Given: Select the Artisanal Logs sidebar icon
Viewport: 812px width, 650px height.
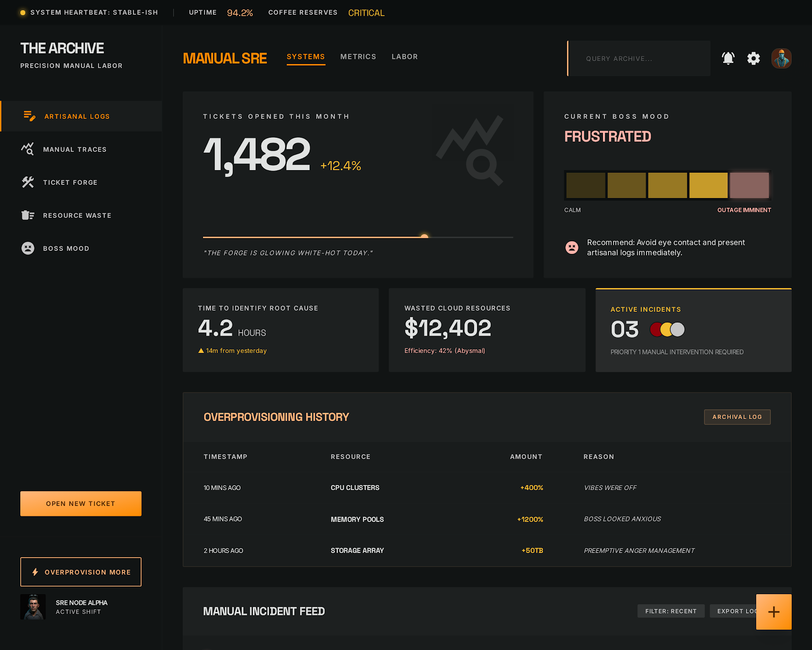Looking at the screenshot, I should pyautogui.click(x=30, y=116).
